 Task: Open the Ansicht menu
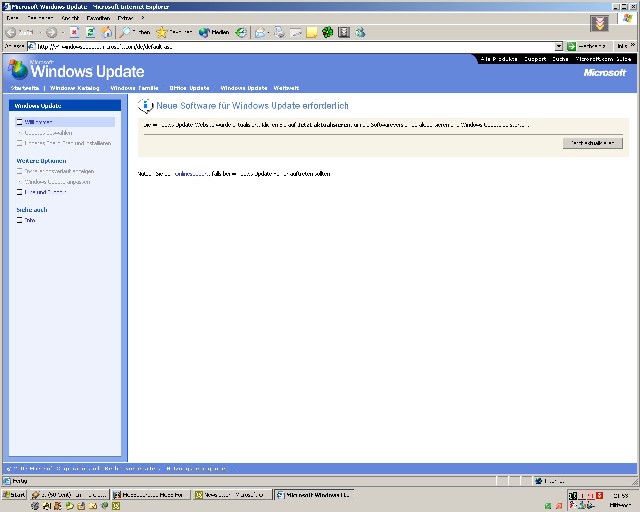(70, 18)
